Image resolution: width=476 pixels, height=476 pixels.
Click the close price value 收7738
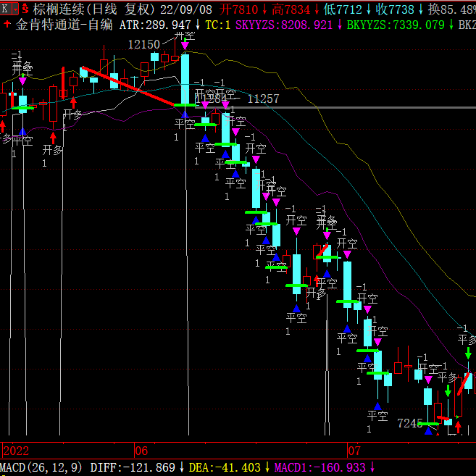pyautogui.click(x=395, y=9)
